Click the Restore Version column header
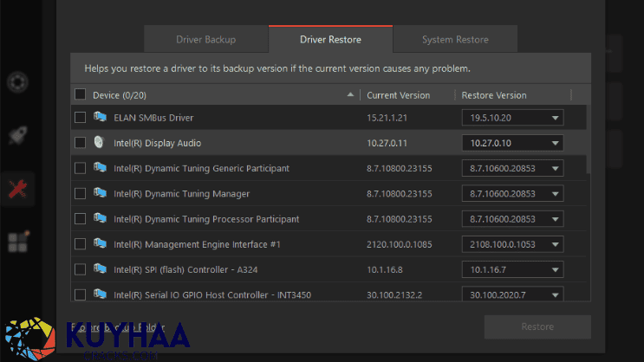644x362 pixels. (494, 95)
